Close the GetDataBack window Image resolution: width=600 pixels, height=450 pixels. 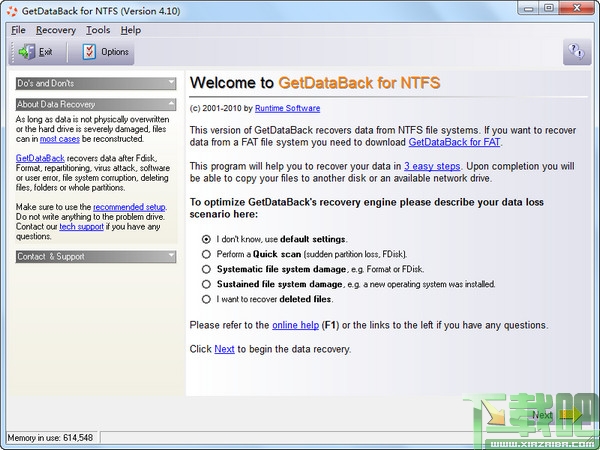coord(577,8)
